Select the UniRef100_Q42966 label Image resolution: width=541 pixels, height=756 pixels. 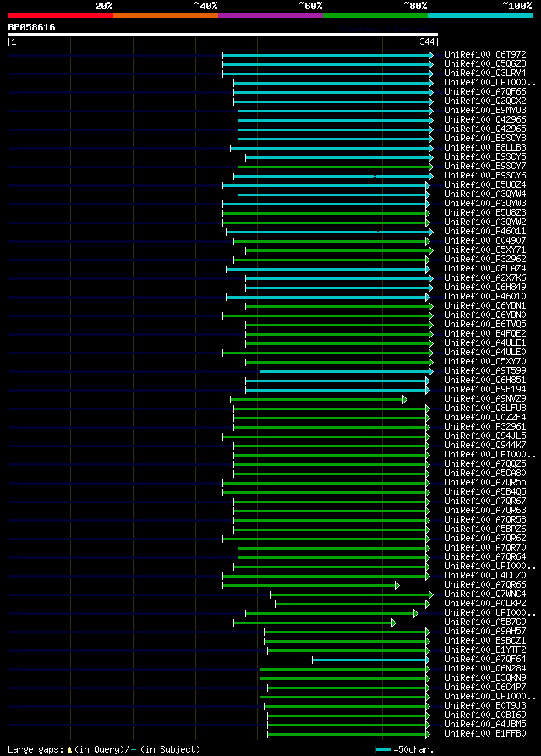pos(485,119)
